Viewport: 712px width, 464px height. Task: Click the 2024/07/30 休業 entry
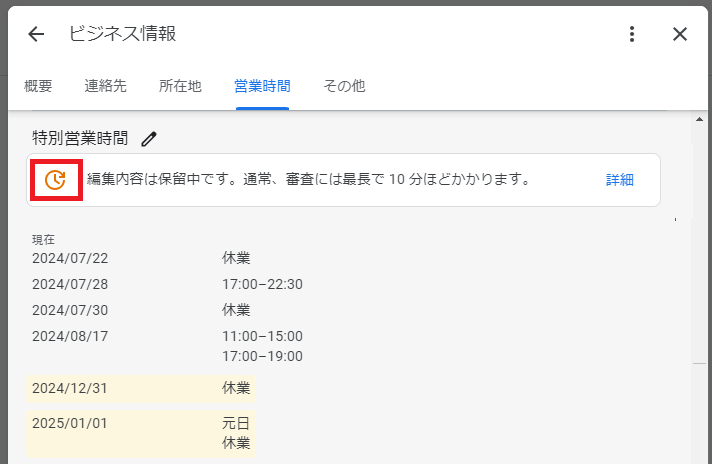236,310
